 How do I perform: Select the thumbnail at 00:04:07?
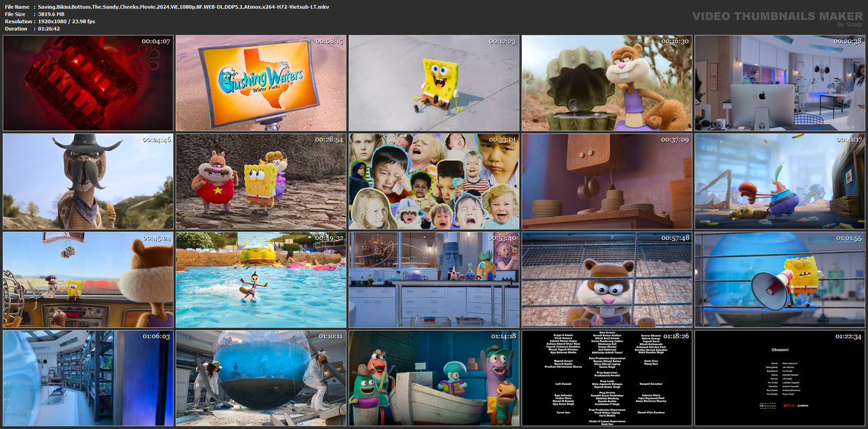(88, 83)
